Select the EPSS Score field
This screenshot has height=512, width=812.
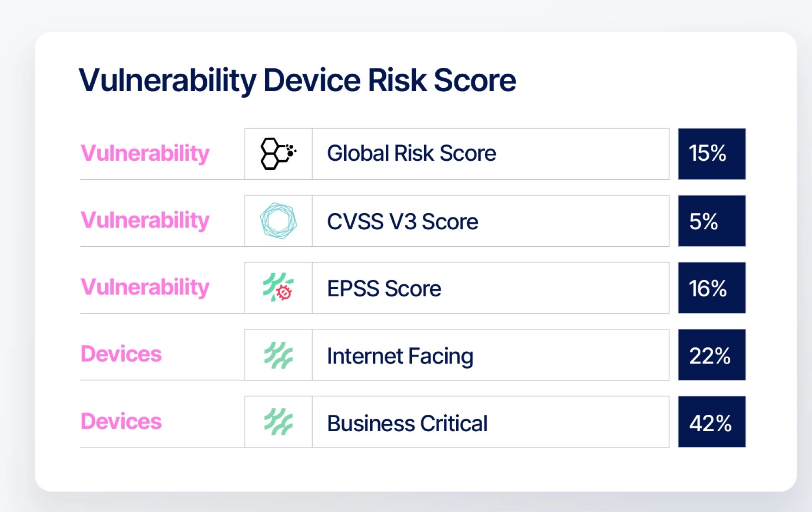(x=491, y=287)
